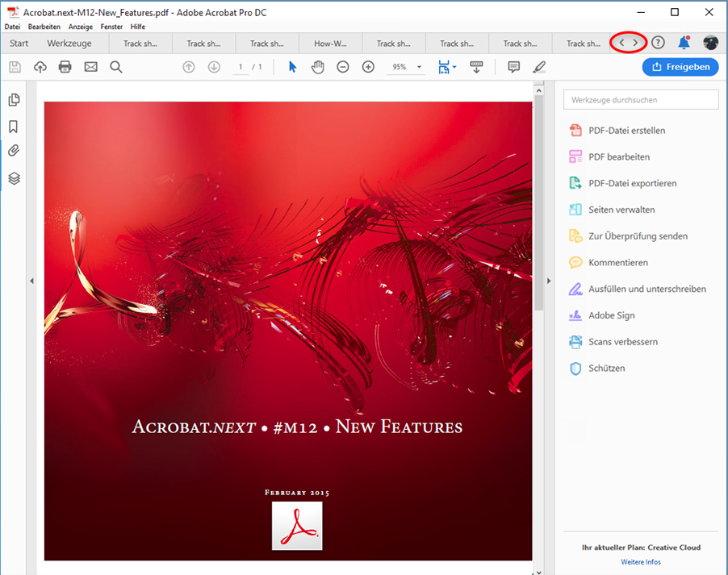
Task: Open the zoom level dropdown showing 95%
Action: coord(418,67)
